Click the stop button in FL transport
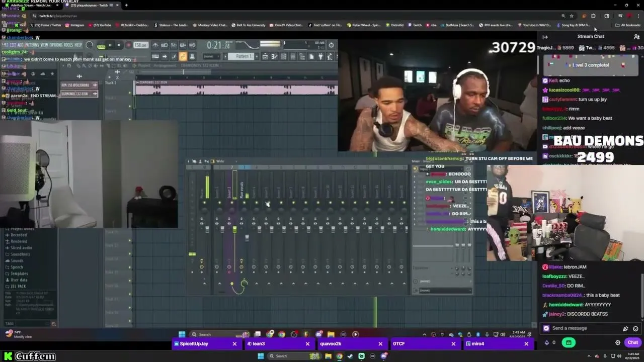Viewport: 644px width, 362px height. click(x=119, y=45)
